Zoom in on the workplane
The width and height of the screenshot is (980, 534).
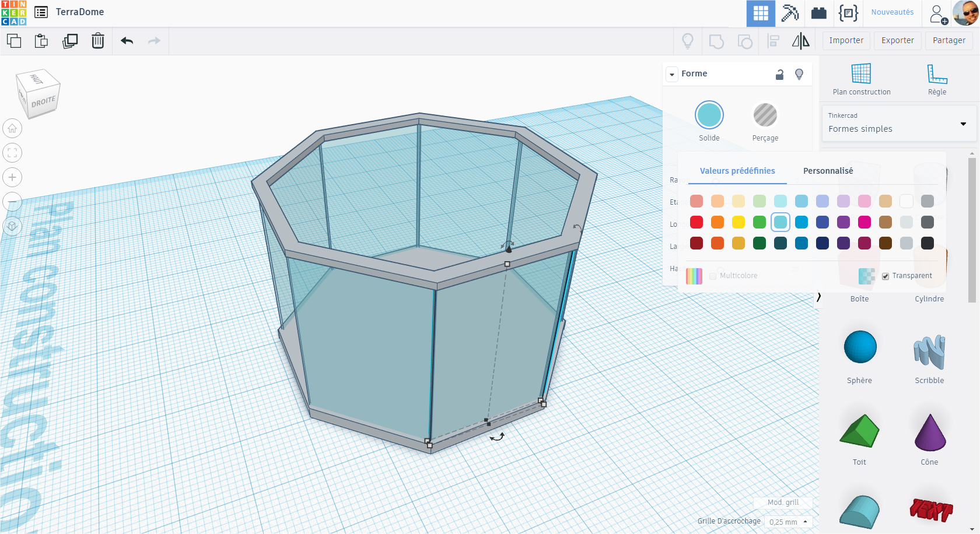pyautogui.click(x=12, y=177)
